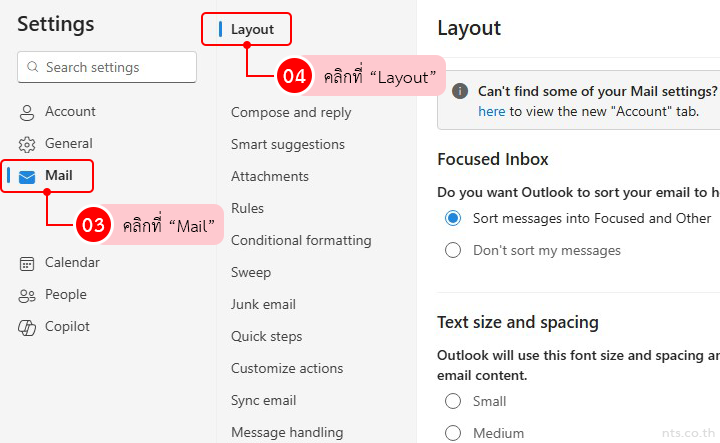Open Customize actions settings
720x443 pixels.
287,368
